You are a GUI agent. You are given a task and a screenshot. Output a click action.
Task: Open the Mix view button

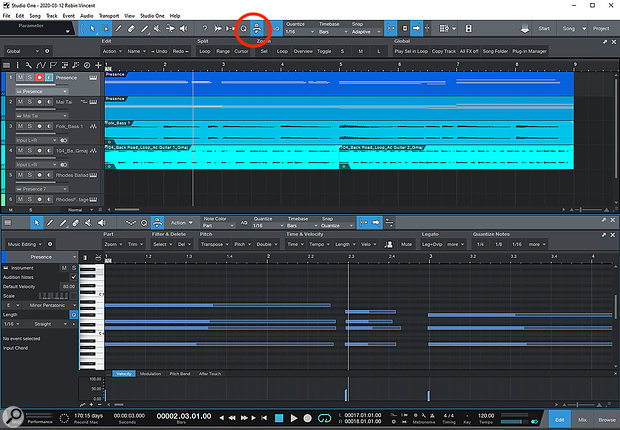[582, 419]
